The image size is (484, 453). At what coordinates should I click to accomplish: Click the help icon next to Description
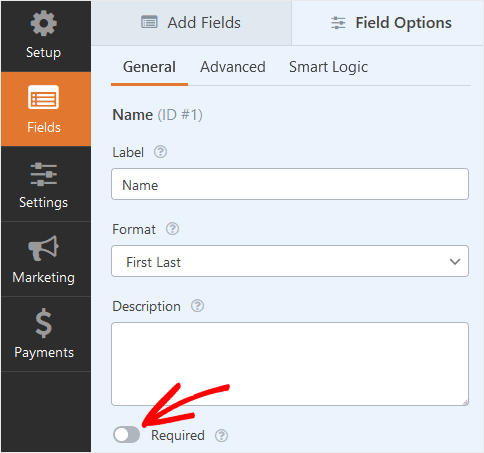(197, 306)
